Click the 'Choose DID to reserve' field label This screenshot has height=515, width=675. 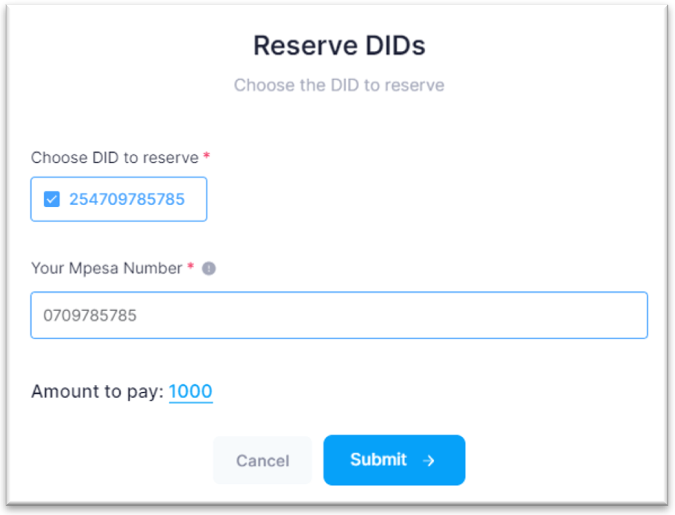pyautogui.click(x=114, y=158)
